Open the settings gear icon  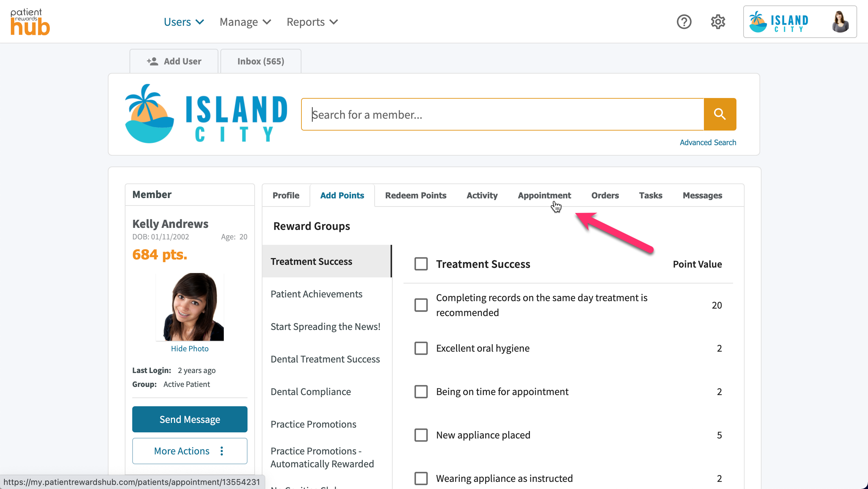[x=718, y=22]
